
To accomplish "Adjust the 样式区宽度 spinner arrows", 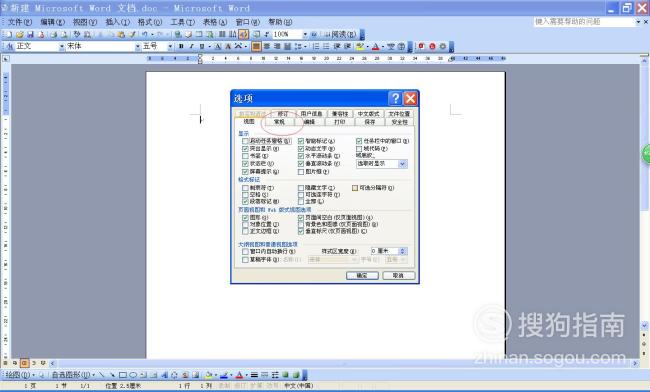I will pos(403,251).
